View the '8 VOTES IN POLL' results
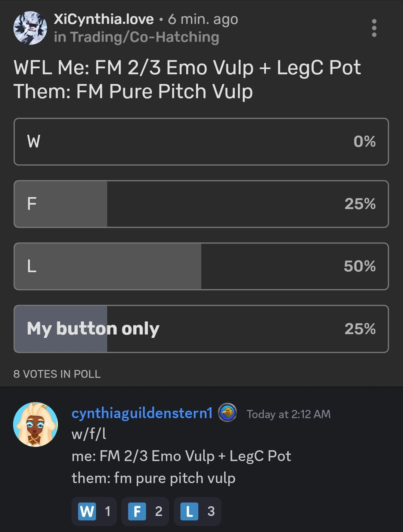The image size is (403, 532). pyautogui.click(x=57, y=374)
